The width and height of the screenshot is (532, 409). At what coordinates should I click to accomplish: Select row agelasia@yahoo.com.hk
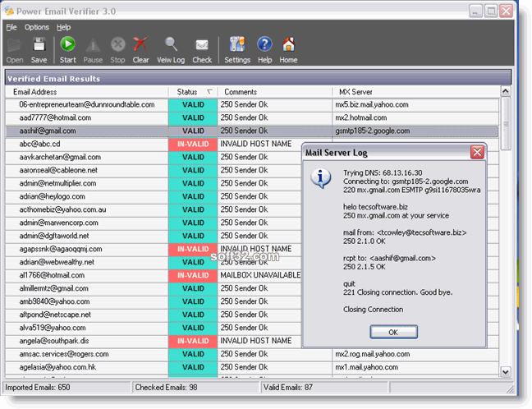click(x=252, y=367)
